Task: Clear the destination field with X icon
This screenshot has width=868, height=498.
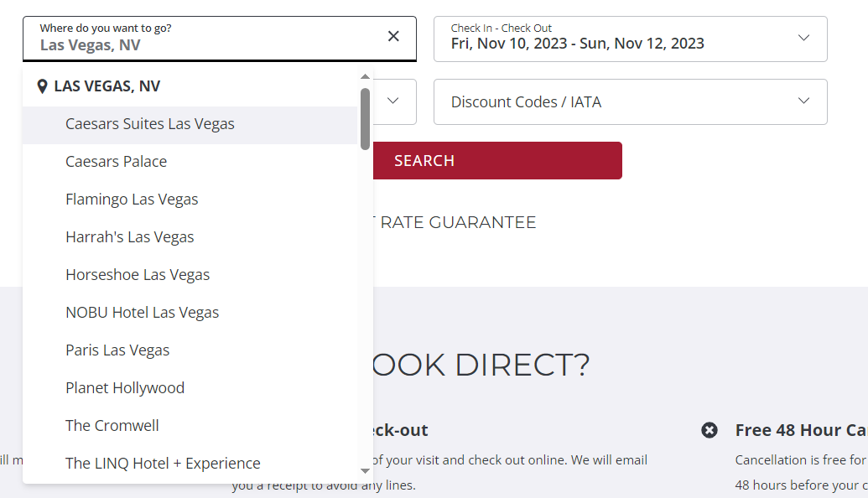Action: [x=393, y=36]
